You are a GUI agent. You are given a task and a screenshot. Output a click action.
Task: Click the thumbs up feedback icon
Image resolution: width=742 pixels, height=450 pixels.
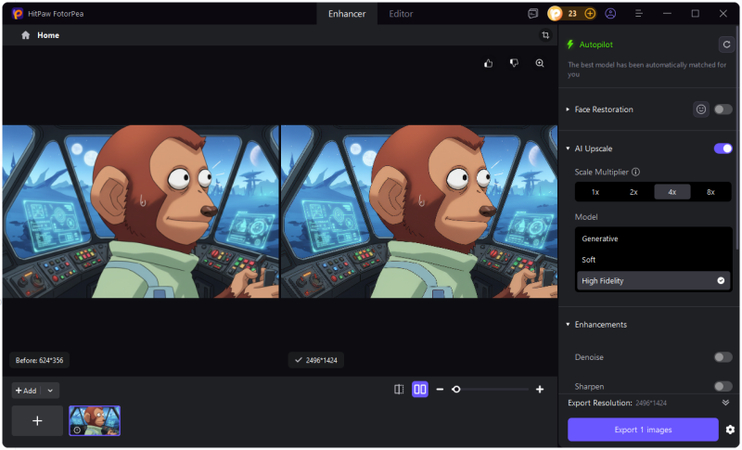(x=488, y=63)
